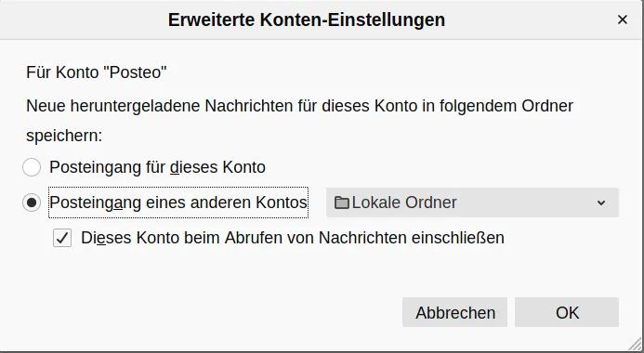Screen dimensions: 644x353
Task: Click the folder icon in the account selector
Action: point(342,203)
